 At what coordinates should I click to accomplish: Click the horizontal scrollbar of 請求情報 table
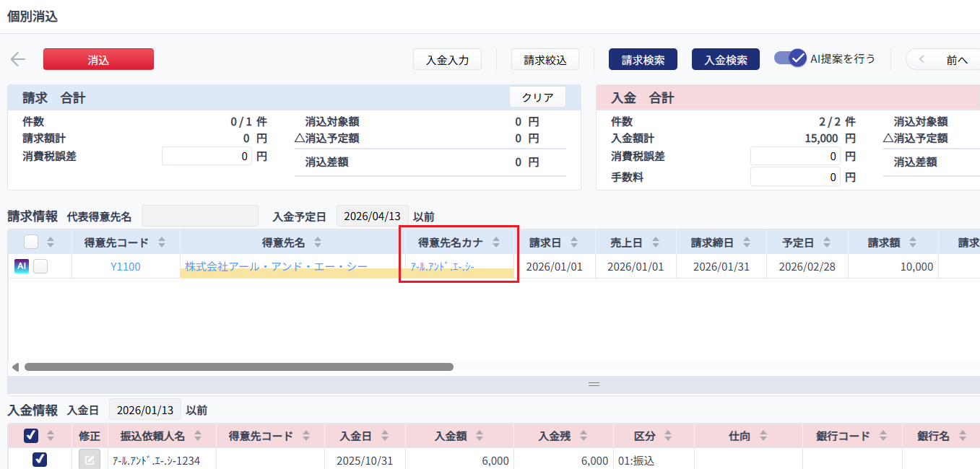coord(238,367)
